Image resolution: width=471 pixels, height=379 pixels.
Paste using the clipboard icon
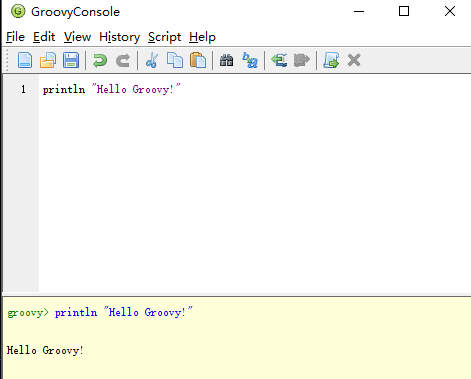(x=198, y=60)
